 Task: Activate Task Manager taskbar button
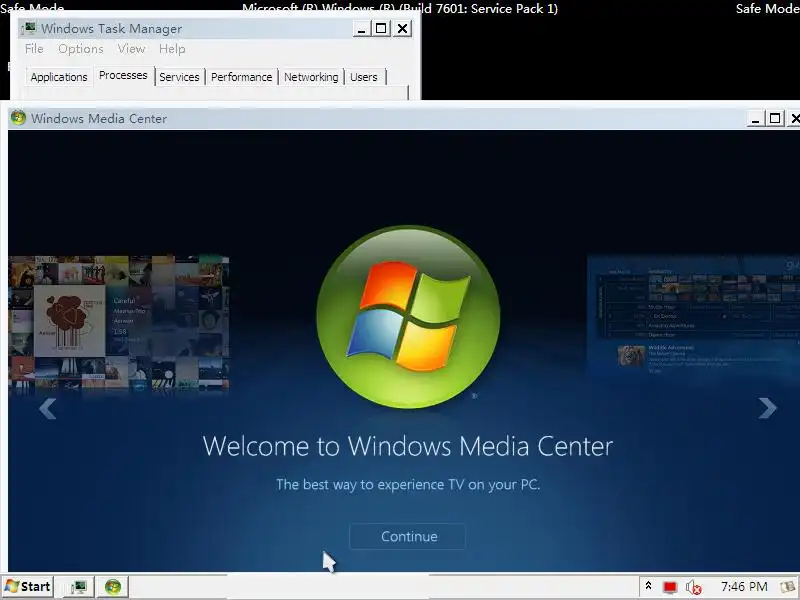79,587
